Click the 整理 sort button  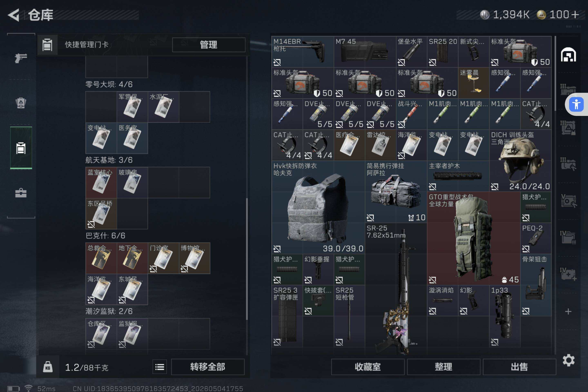443,367
